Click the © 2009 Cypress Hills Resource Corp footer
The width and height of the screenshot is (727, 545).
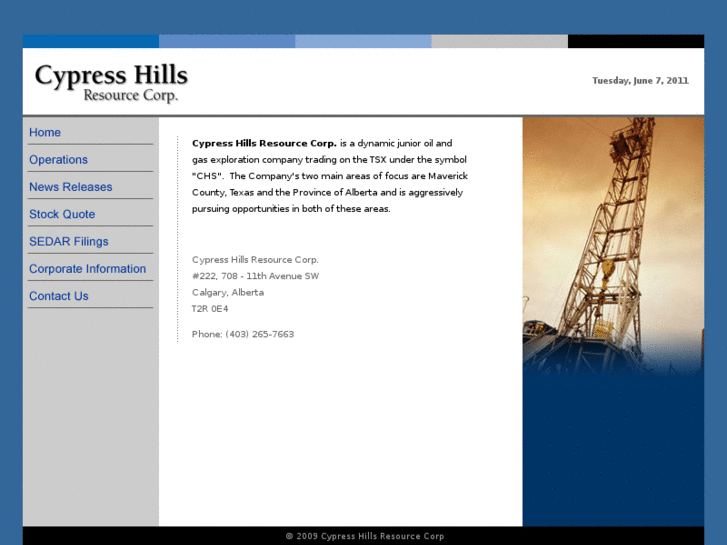[365, 536]
